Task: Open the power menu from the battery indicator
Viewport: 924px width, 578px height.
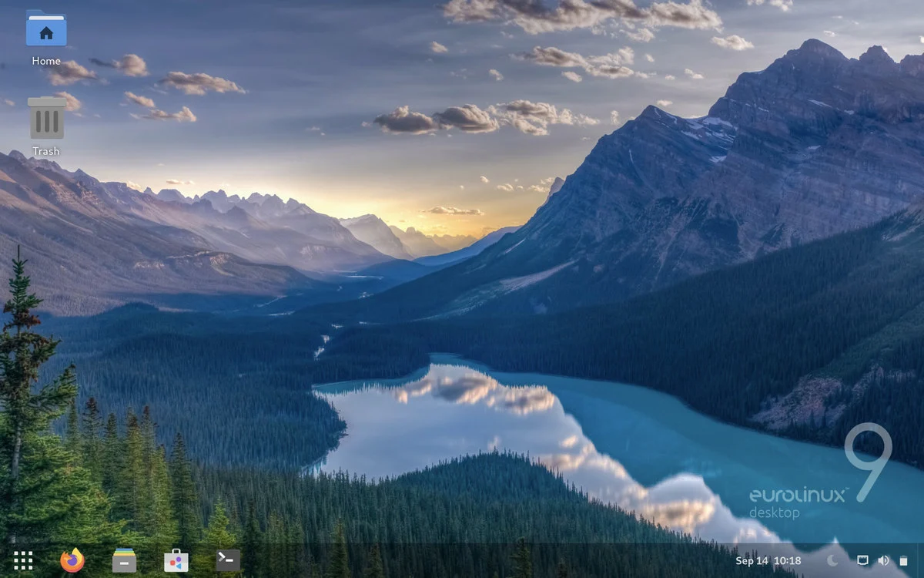Action: (x=905, y=560)
